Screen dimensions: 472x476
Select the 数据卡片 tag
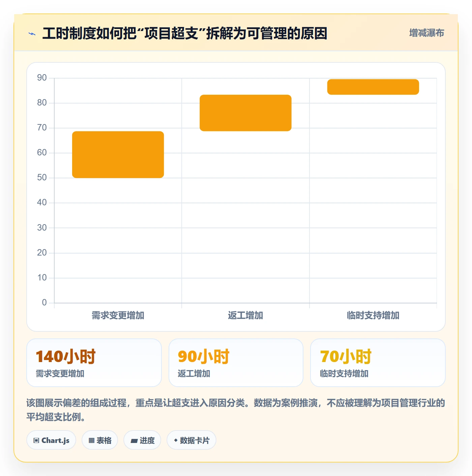click(191, 440)
